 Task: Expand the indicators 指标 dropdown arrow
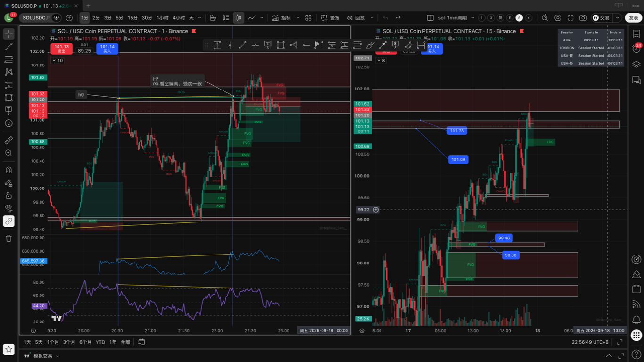tap(298, 18)
